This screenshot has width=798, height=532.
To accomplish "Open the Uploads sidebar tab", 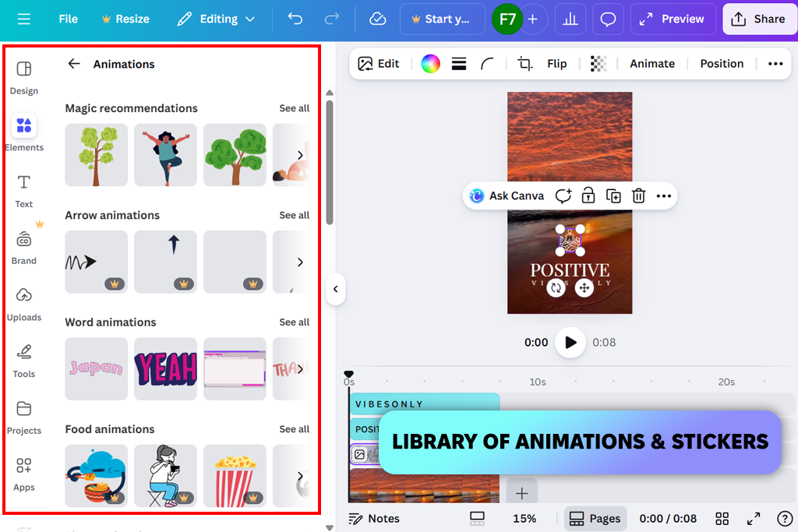I will pyautogui.click(x=24, y=305).
